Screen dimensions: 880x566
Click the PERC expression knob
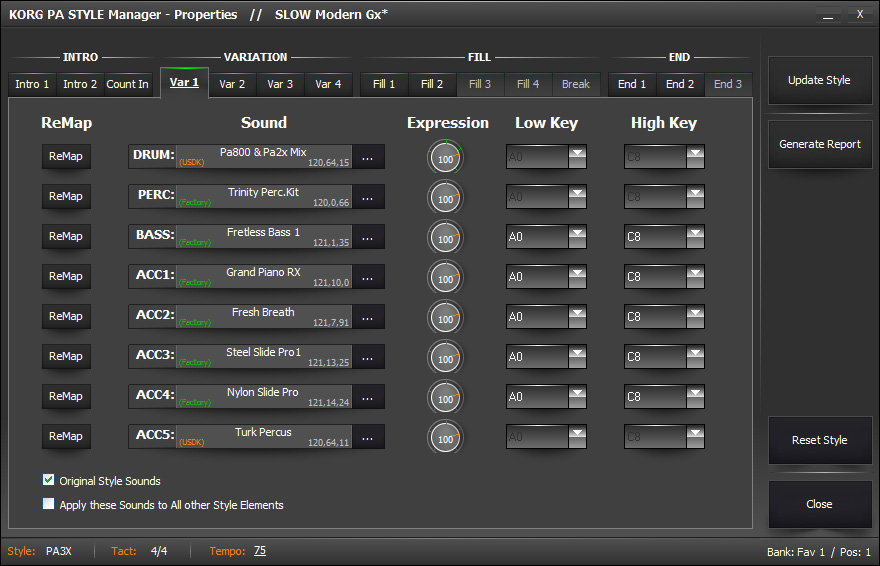pyautogui.click(x=446, y=198)
